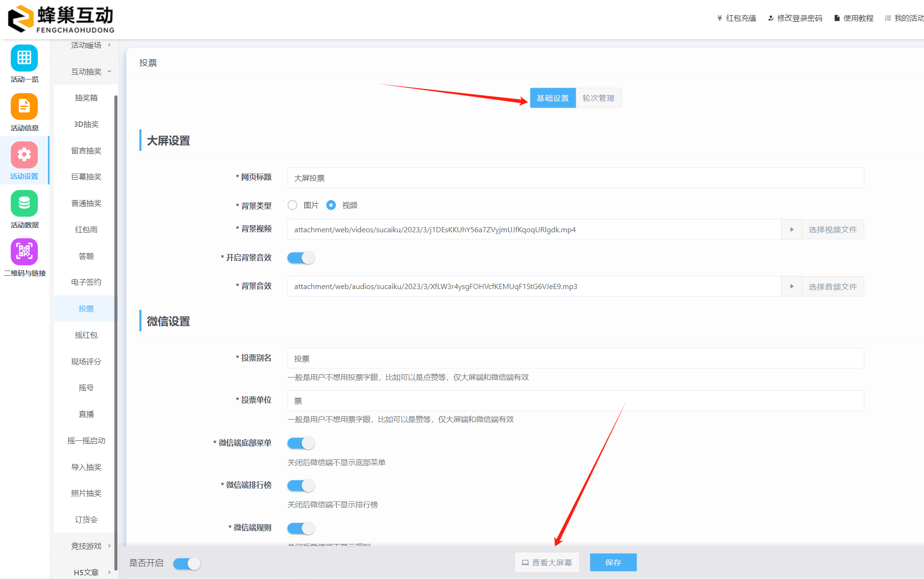This screenshot has width=924, height=579.
Task: Collapse the 互动抽奖 menu group
Action: [x=86, y=71]
